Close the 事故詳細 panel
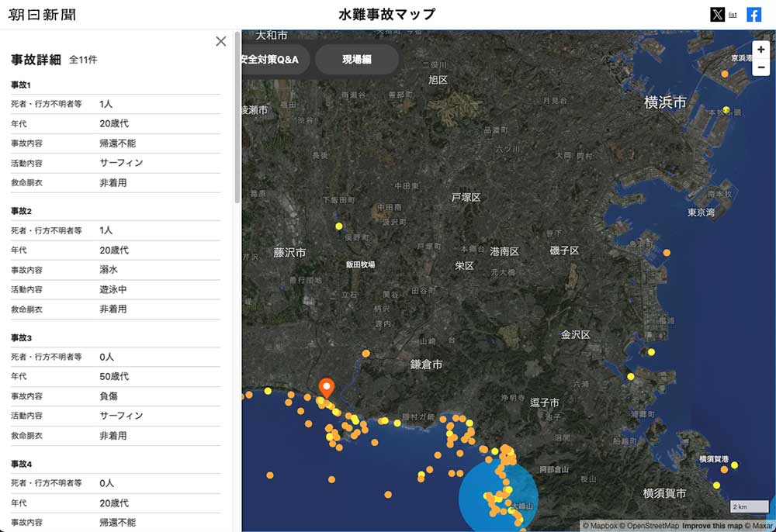The height and width of the screenshot is (532, 776). [x=220, y=41]
